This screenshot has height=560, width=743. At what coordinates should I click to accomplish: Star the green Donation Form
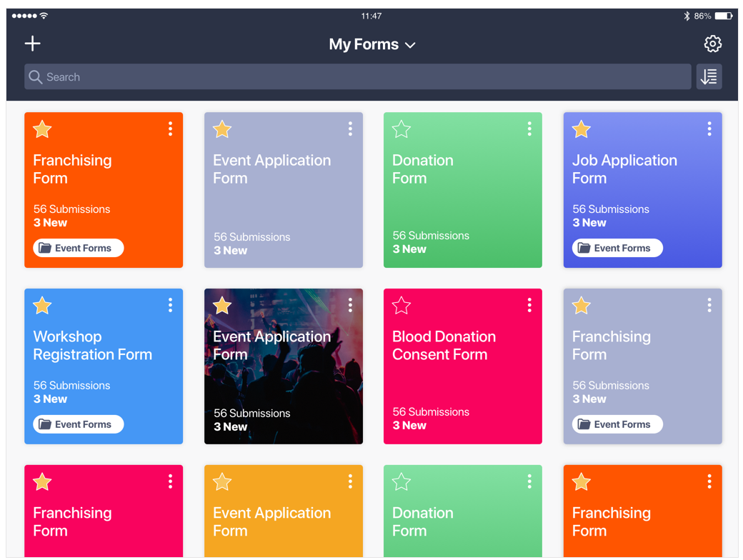tap(401, 129)
